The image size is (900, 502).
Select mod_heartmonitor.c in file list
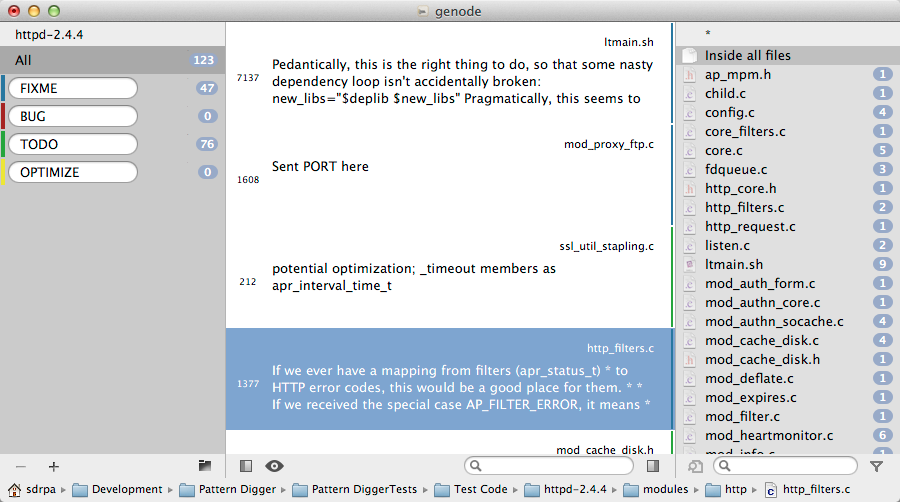(x=788, y=435)
